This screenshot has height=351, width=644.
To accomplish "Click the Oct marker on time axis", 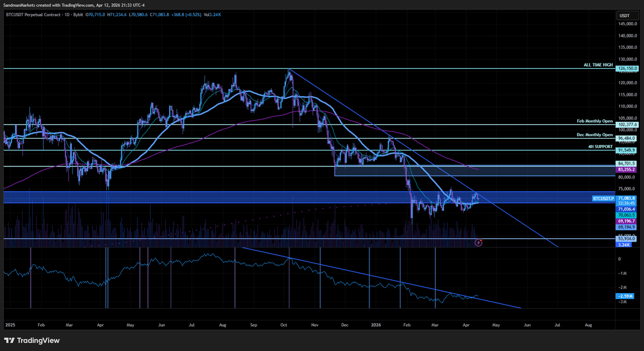I will [283, 325].
